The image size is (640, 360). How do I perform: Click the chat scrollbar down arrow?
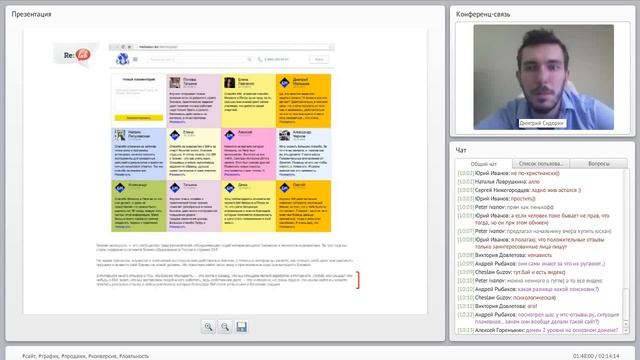[x=626, y=330]
